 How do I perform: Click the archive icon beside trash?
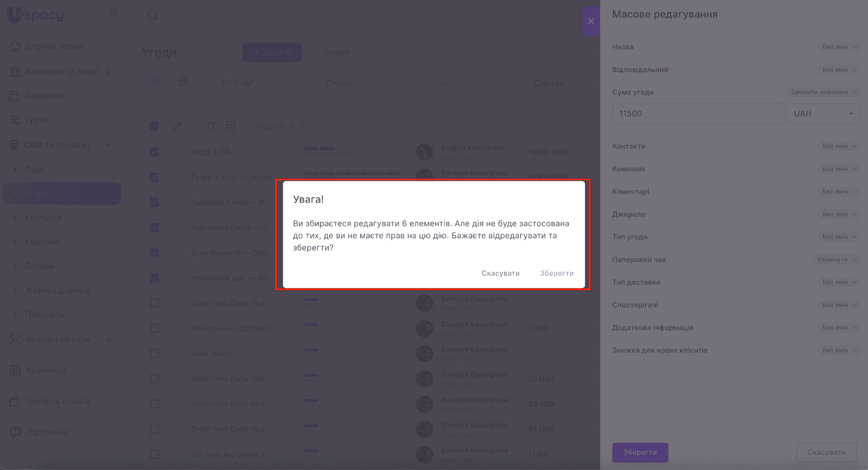click(231, 126)
